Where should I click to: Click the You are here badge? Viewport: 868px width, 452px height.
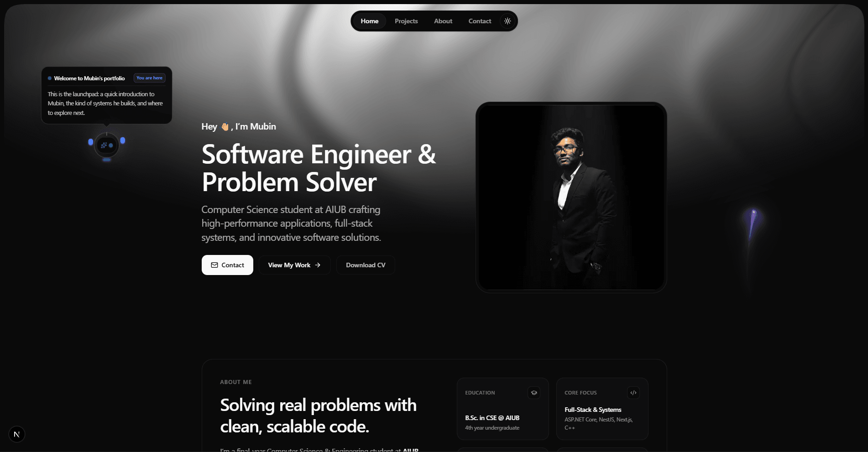click(x=149, y=78)
